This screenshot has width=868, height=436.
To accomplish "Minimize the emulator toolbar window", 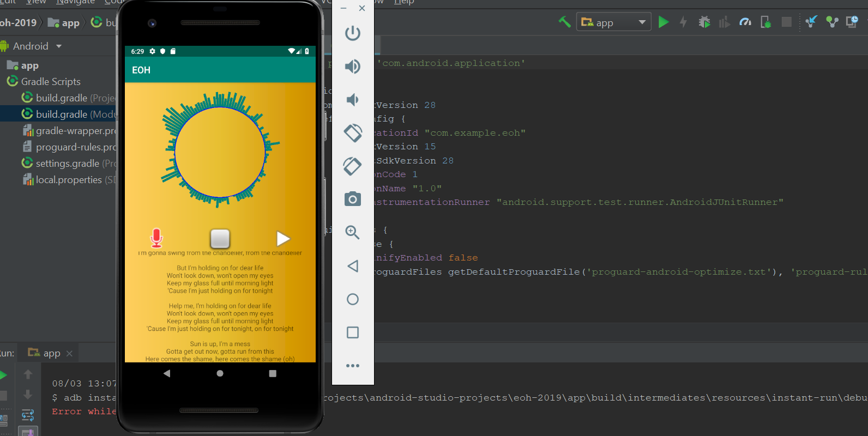I will (x=343, y=8).
